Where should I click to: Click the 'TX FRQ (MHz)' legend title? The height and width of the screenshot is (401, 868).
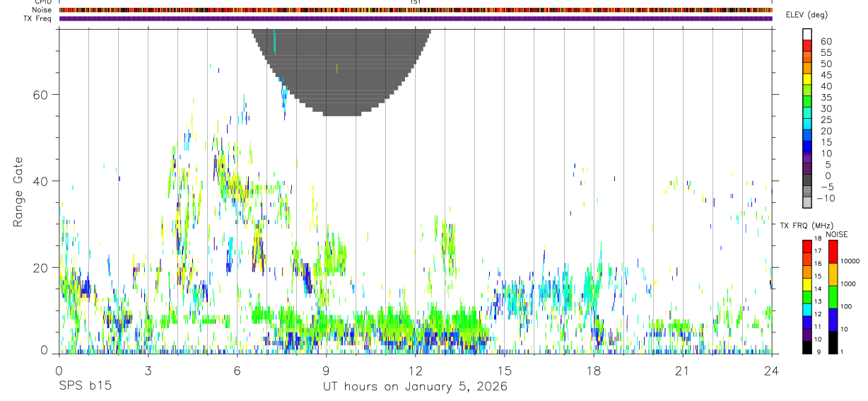[807, 226]
